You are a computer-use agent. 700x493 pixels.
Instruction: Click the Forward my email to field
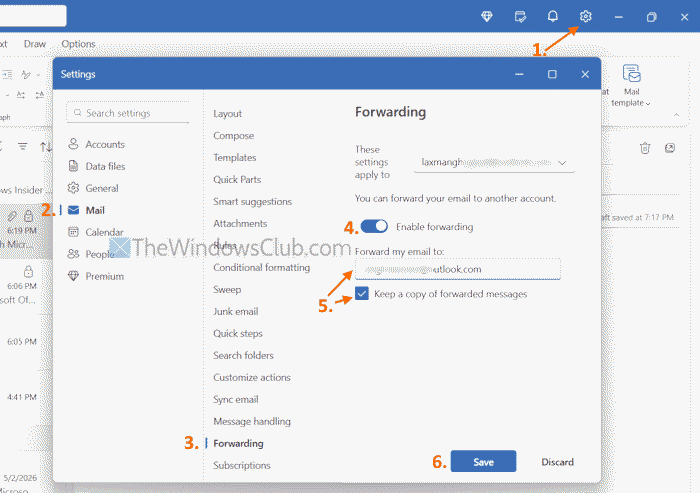(x=458, y=269)
